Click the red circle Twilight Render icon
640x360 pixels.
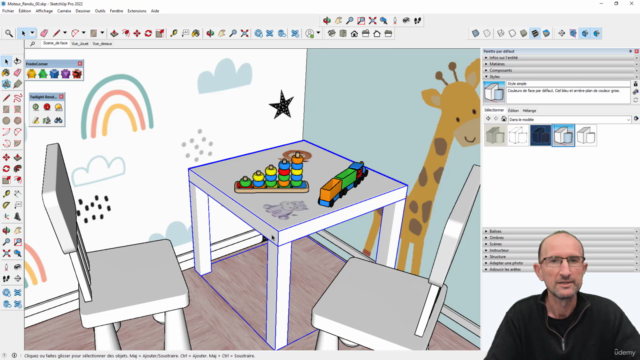47,107
